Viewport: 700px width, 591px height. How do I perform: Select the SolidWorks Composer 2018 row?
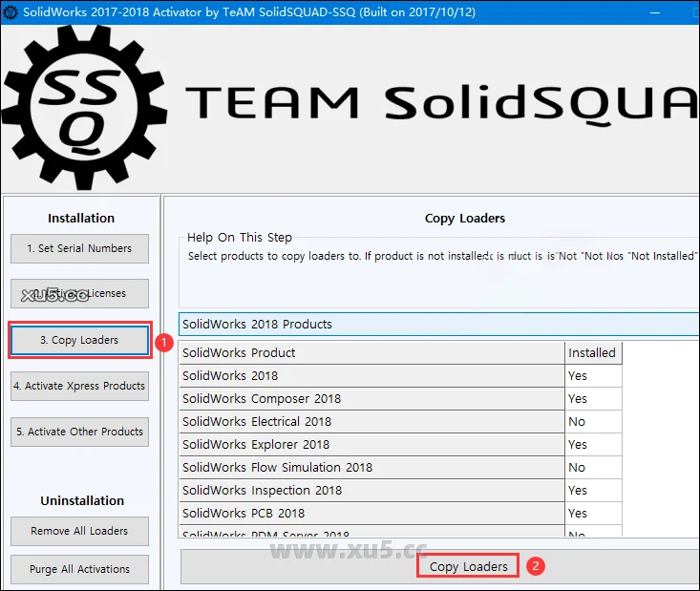371,398
